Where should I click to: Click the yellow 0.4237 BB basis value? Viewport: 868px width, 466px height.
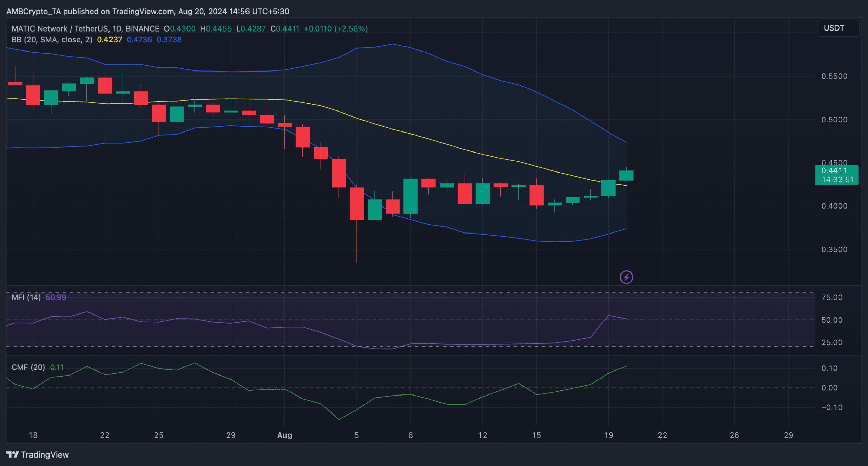point(109,40)
